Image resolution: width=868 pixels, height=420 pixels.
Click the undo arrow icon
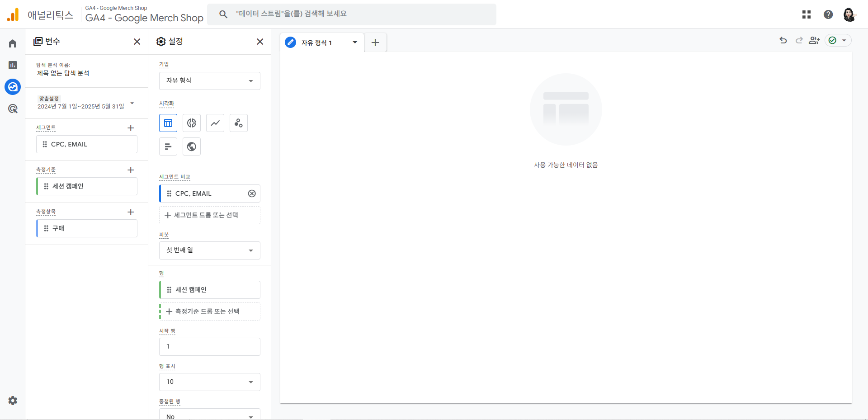783,40
